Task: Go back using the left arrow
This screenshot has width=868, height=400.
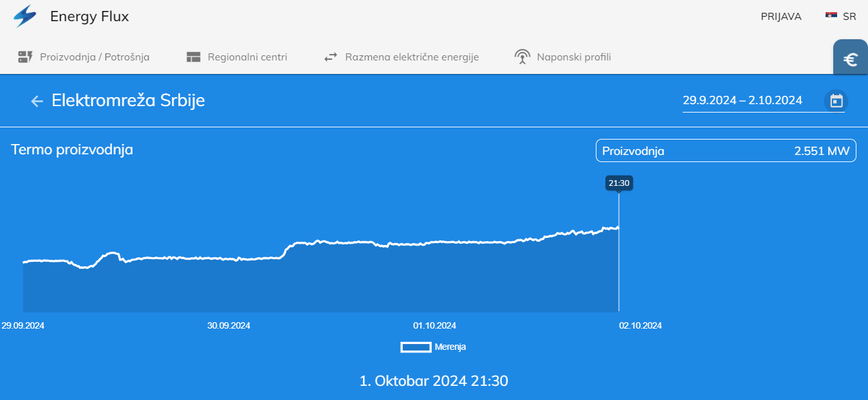Action: pos(37,101)
